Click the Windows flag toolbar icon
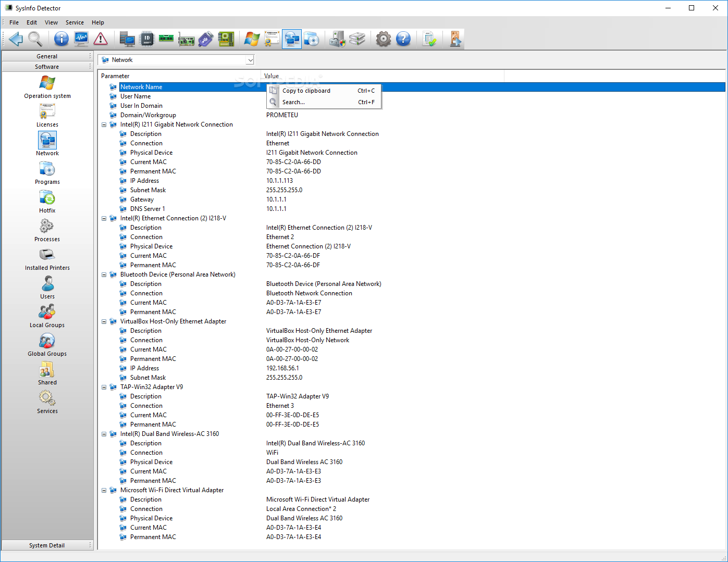Viewport: 728px width, 562px height. pyautogui.click(x=252, y=39)
